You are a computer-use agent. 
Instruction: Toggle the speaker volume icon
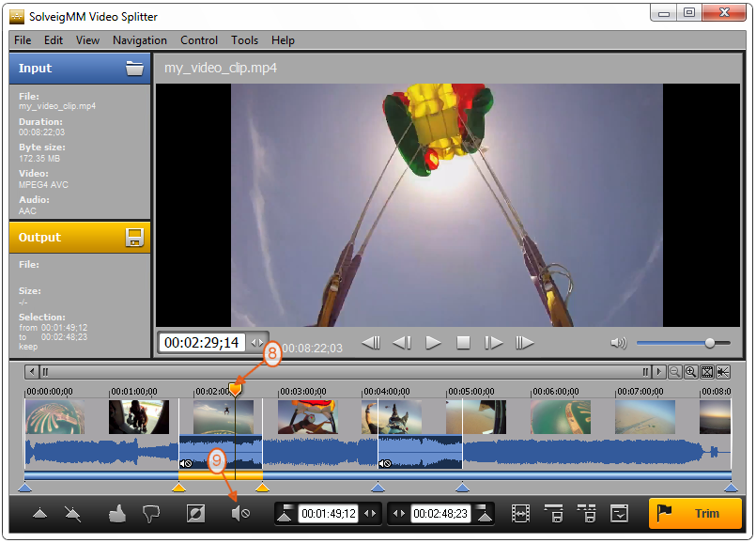pos(618,343)
